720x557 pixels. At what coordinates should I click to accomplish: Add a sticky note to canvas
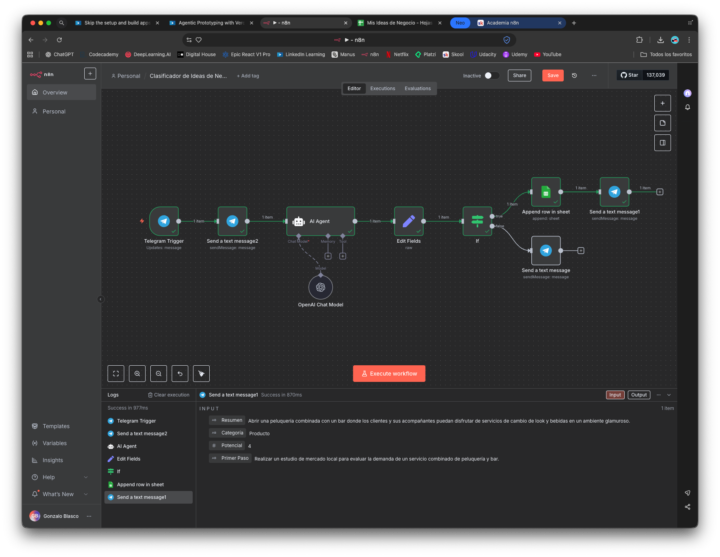tap(662, 123)
